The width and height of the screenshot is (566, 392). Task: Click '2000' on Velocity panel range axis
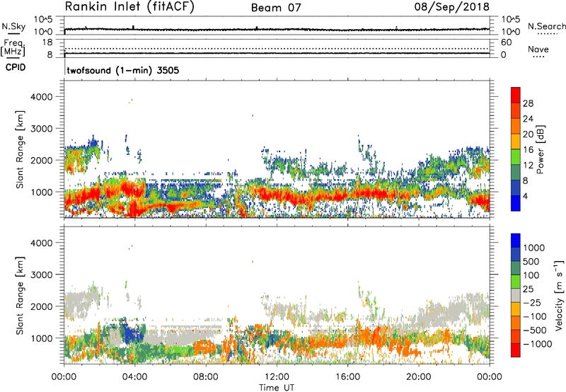pos(41,306)
